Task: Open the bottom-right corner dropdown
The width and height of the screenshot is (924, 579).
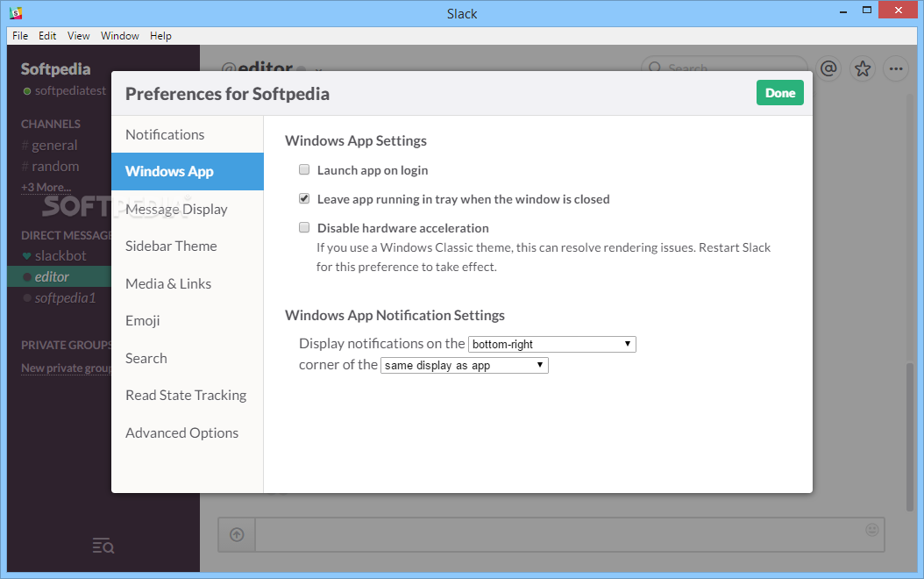Action: click(552, 345)
